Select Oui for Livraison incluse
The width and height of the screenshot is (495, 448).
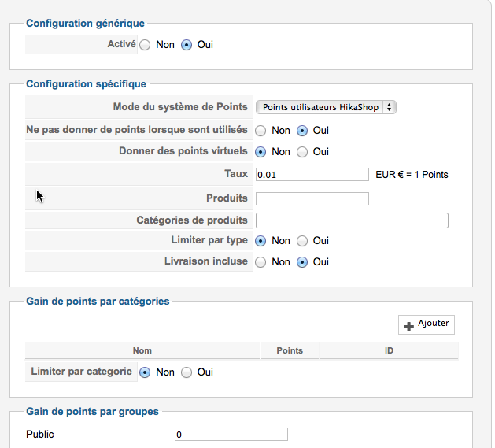tap(301, 262)
